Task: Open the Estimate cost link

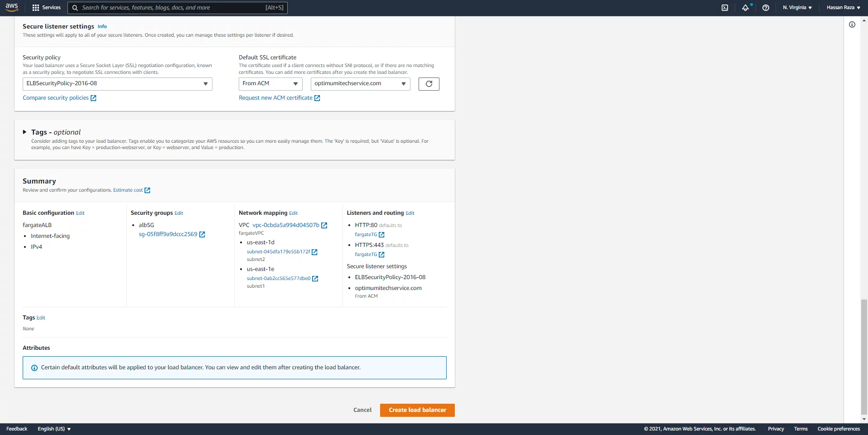Action: tap(128, 190)
